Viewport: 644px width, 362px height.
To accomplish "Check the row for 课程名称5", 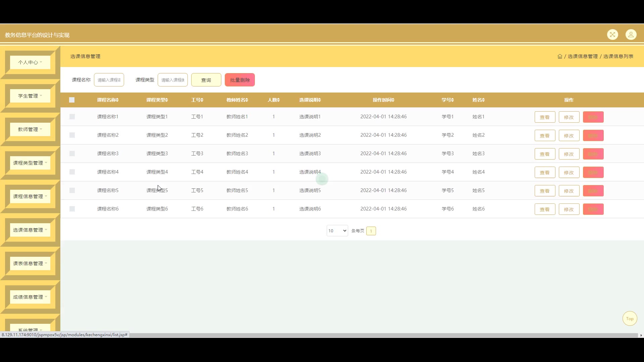I will 72,190.
